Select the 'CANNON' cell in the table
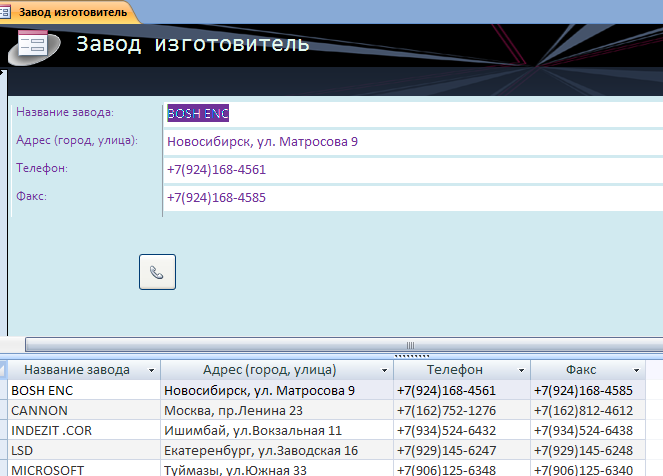This screenshot has height=476, width=663. click(84, 410)
